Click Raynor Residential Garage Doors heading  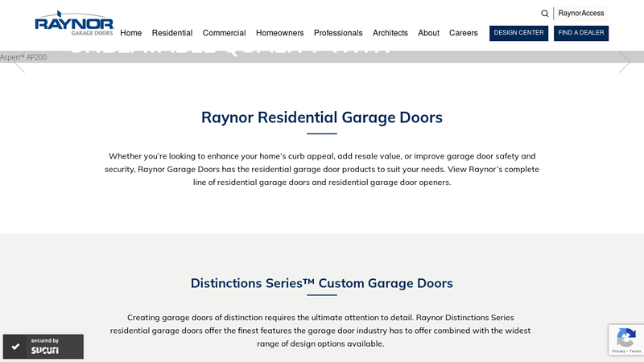(x=322, y=117)
